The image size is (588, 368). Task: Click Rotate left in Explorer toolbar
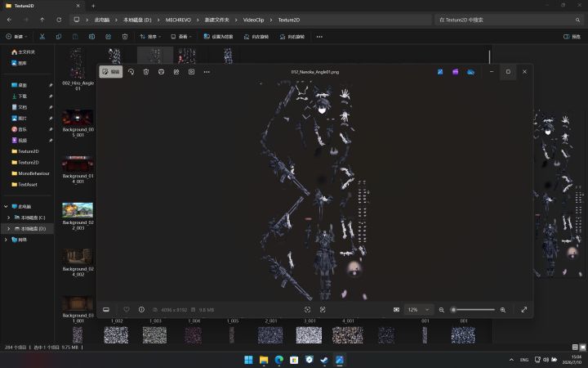click(x=256, y=37)
